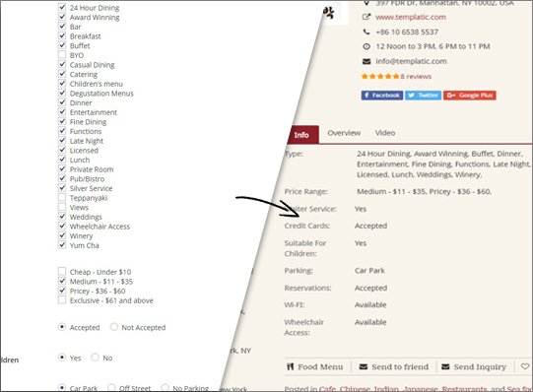Open the Video tab

coord(385,133)
